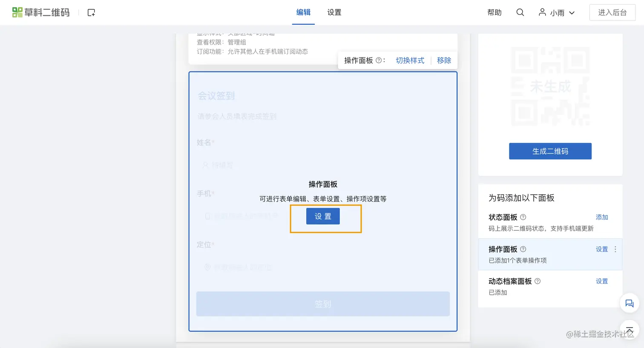Click the 手机 input field
Viewport: 644px width, 348px height.
323,216
